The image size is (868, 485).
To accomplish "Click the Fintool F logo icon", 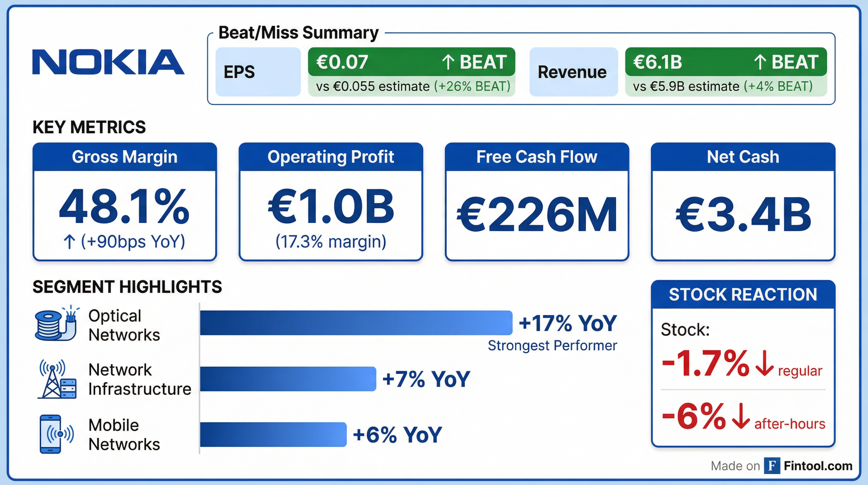I will pos(772,466).
